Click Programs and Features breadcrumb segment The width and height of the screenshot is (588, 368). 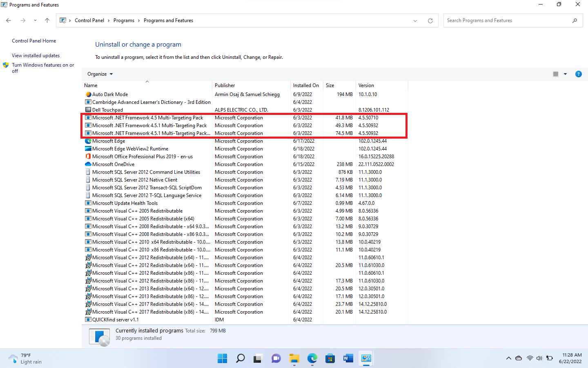coord(168,20)
